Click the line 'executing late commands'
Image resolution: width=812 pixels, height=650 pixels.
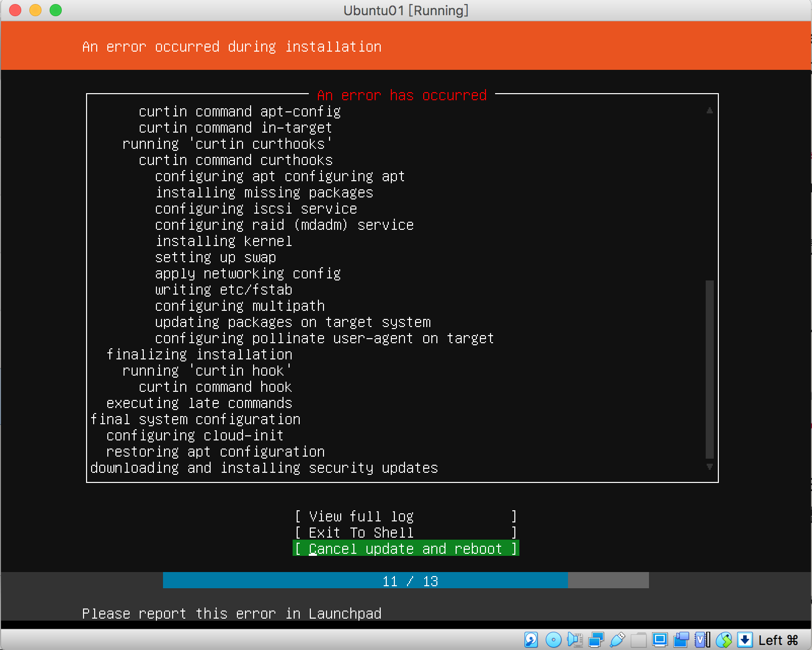click(199, 403)
